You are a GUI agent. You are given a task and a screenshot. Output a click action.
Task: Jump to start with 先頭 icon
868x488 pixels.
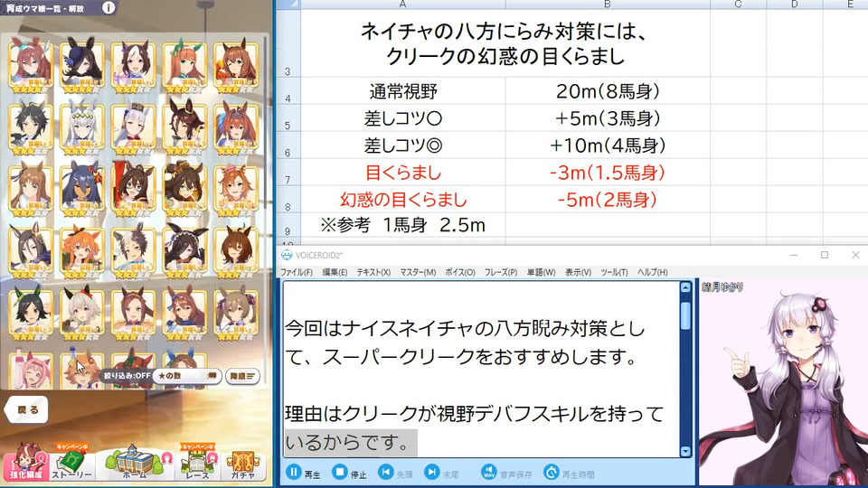coord(386,473)
